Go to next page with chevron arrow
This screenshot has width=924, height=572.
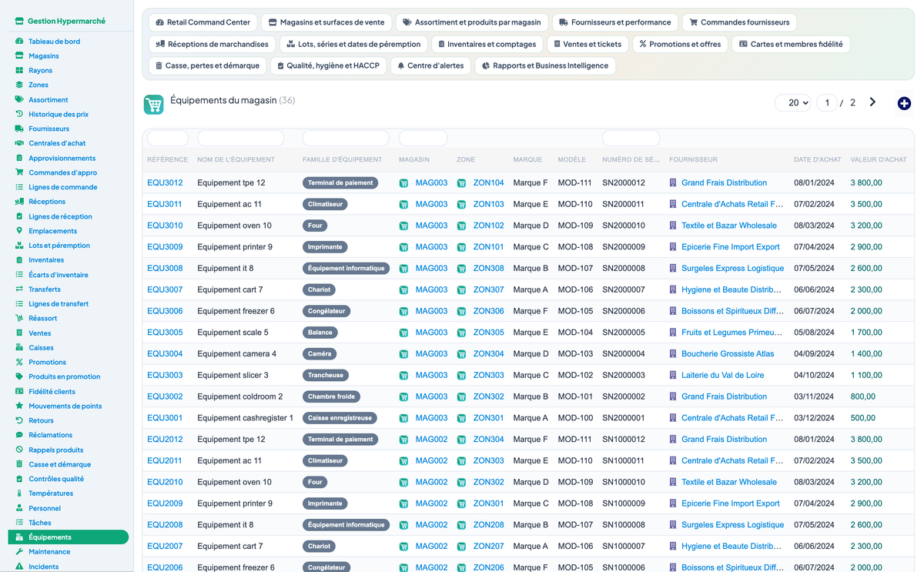[872, 102]
